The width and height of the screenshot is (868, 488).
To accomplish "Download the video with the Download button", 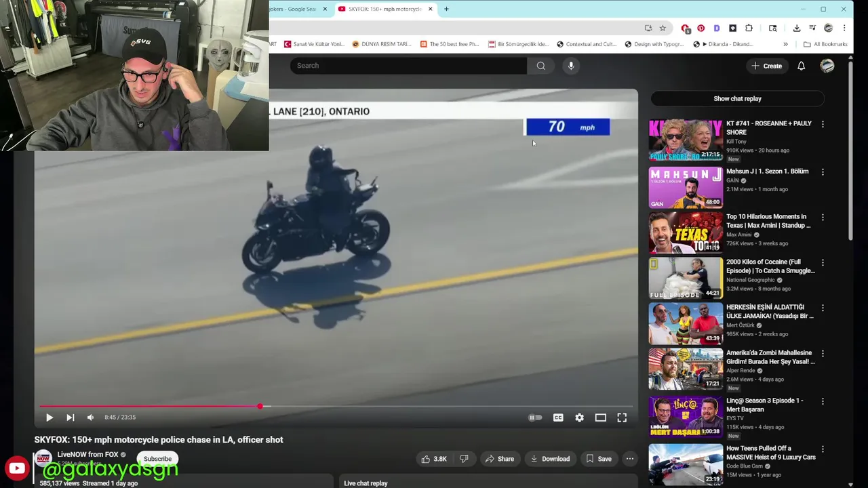I will click(550, 459).
